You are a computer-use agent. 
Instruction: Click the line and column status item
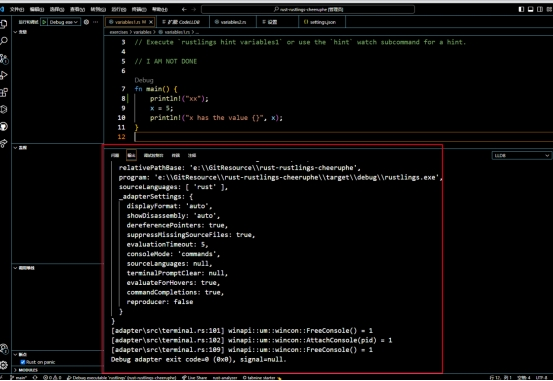500,377
